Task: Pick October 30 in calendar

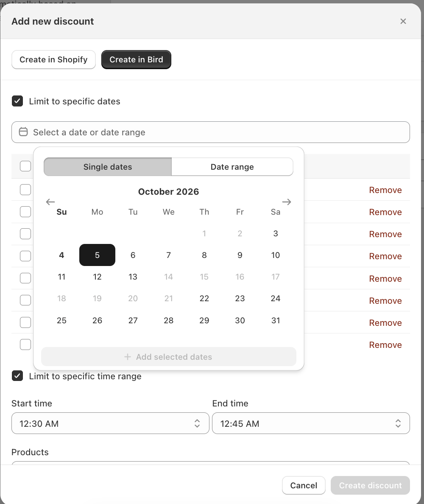Action: (x=240, y=320)
